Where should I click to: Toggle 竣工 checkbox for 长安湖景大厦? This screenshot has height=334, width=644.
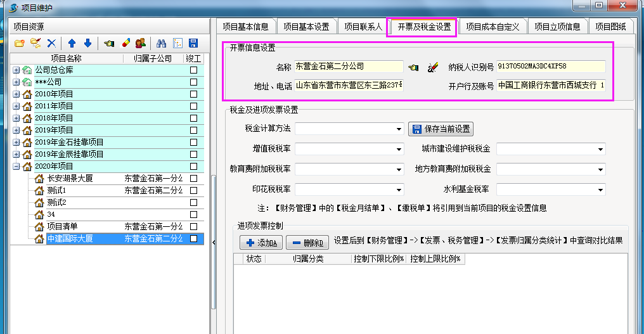click(x=194, y=179)
